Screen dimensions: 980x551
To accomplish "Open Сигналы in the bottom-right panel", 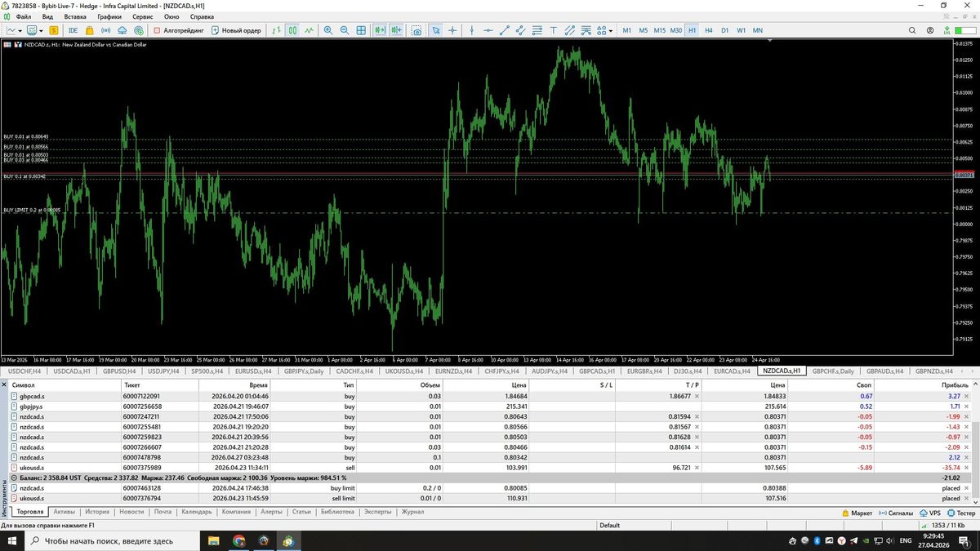I will tap(895, 513).
